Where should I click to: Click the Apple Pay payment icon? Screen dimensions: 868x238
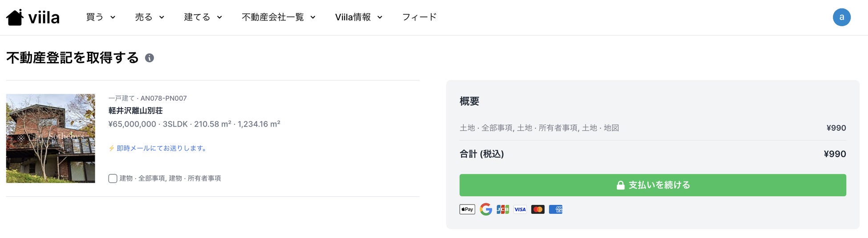467,209
